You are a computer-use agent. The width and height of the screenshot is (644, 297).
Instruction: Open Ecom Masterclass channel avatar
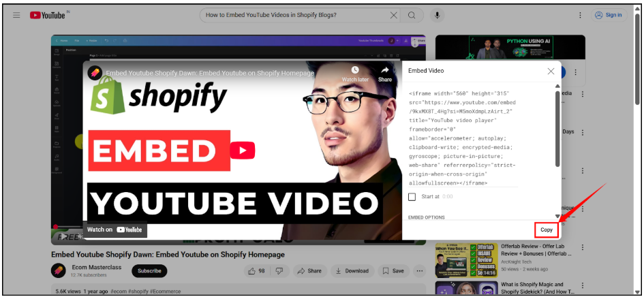point(59,270)
